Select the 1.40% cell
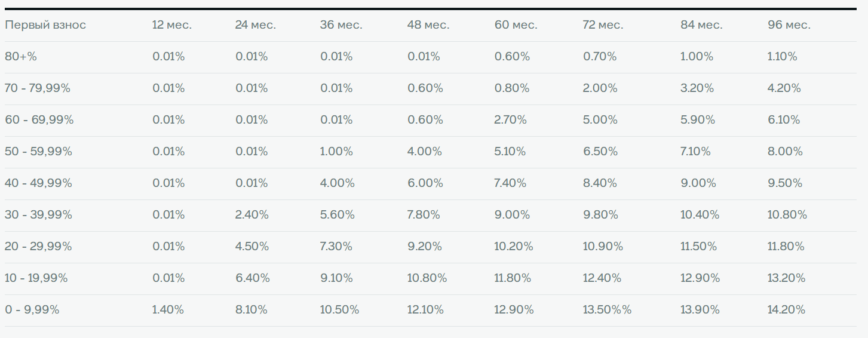 coord(168,310)
